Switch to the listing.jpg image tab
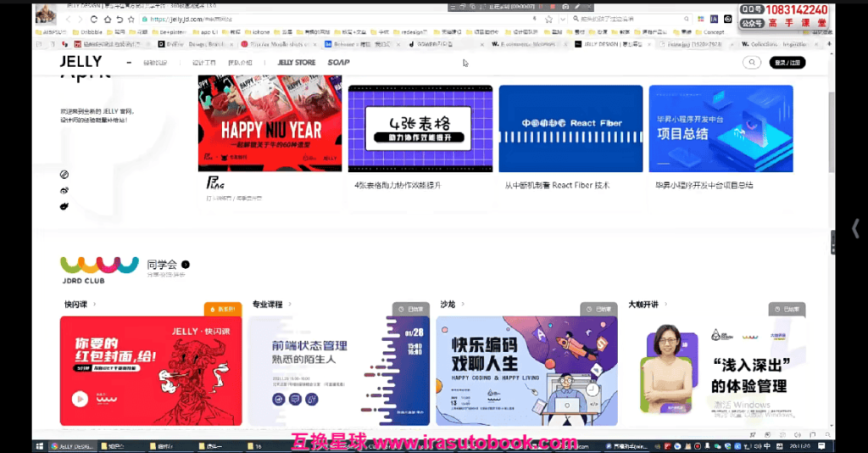This screenshot has width=868, height=453. 695,44
